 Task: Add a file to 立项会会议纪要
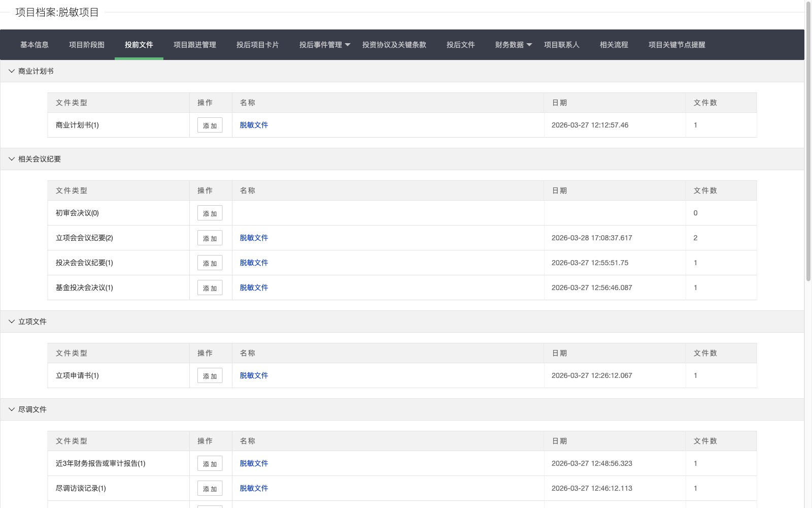point(210,238)
